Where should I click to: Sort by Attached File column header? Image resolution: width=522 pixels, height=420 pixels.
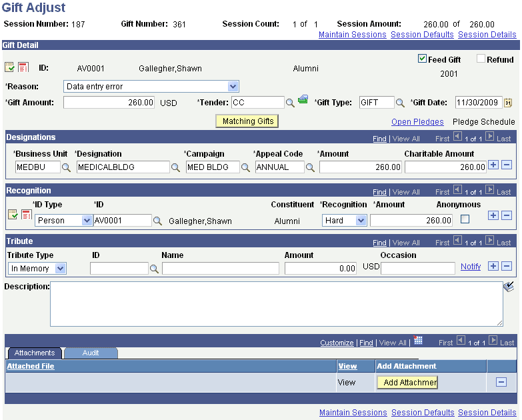[31, 366]
